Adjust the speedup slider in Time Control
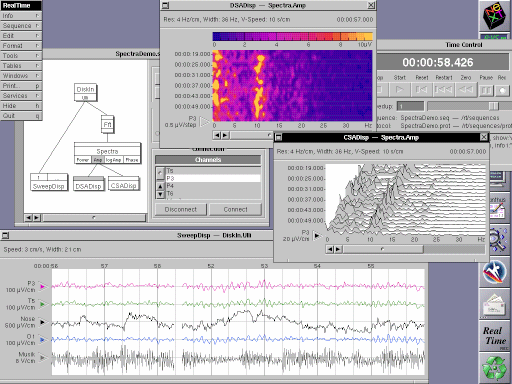This screenshot has height=384, width=512. point(494,106)
